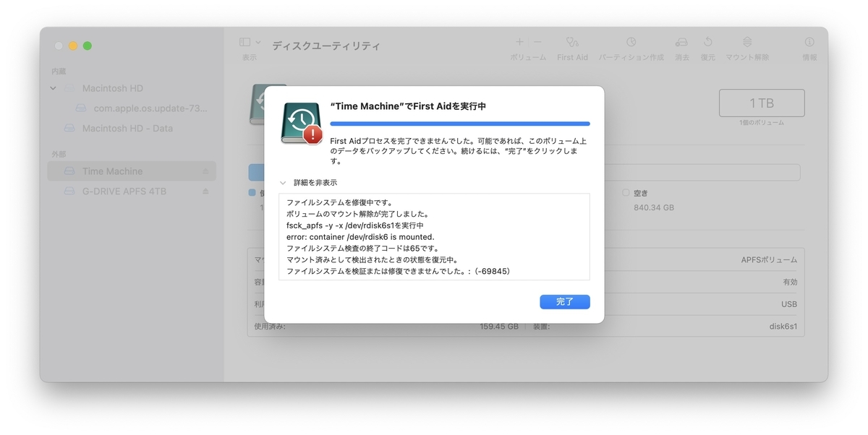Click the dialog title First Aidを実行中
This screenshot has height=435, width=868.
point(407,106)
